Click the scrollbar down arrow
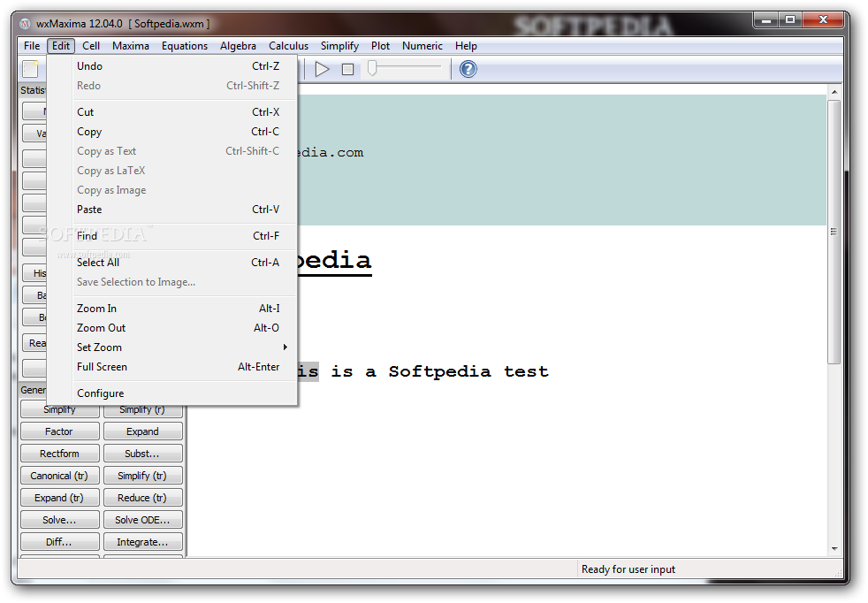The height and width of the screenshot is (603, 868). click(834, 549)
